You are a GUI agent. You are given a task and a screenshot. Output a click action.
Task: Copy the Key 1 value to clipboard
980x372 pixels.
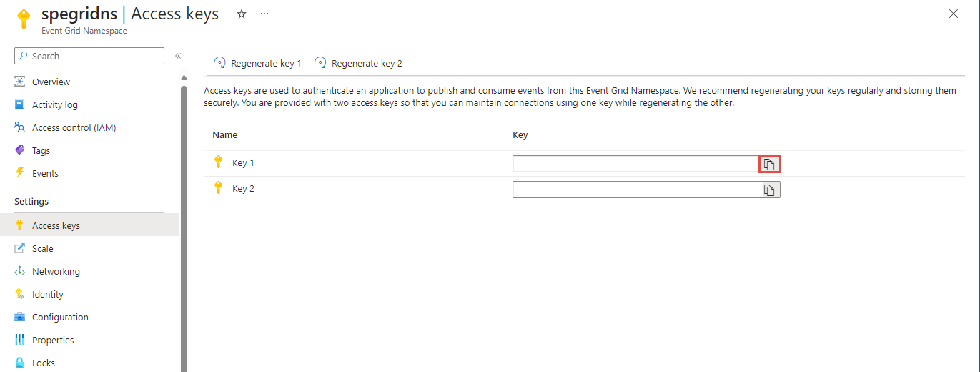[769, 164]
